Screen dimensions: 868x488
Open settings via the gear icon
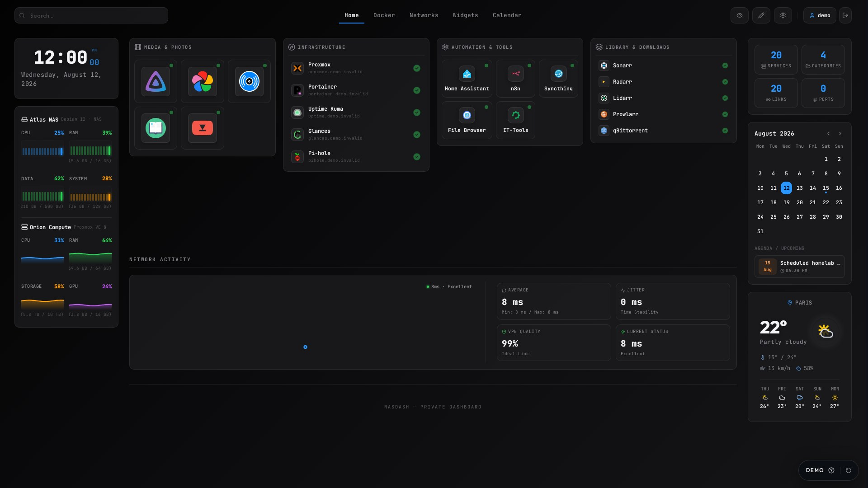click(783, 15)
